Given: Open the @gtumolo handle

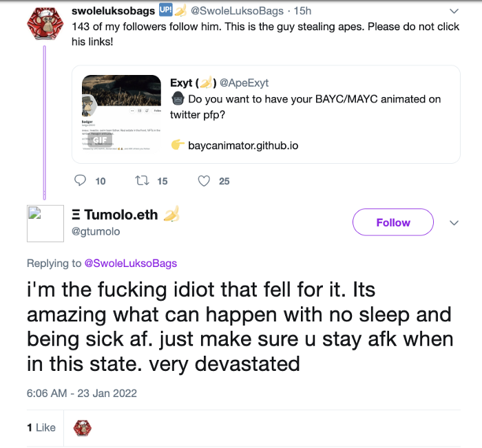Looking at the screenshot, I should [96, 232].
